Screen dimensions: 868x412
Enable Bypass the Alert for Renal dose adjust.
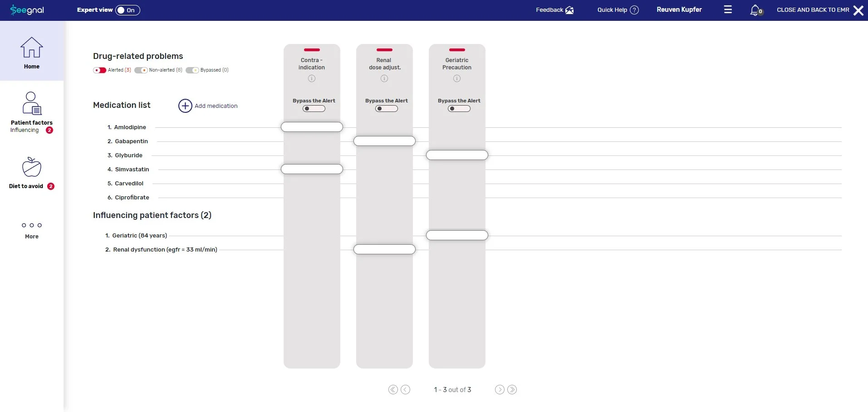pos(387,109)
